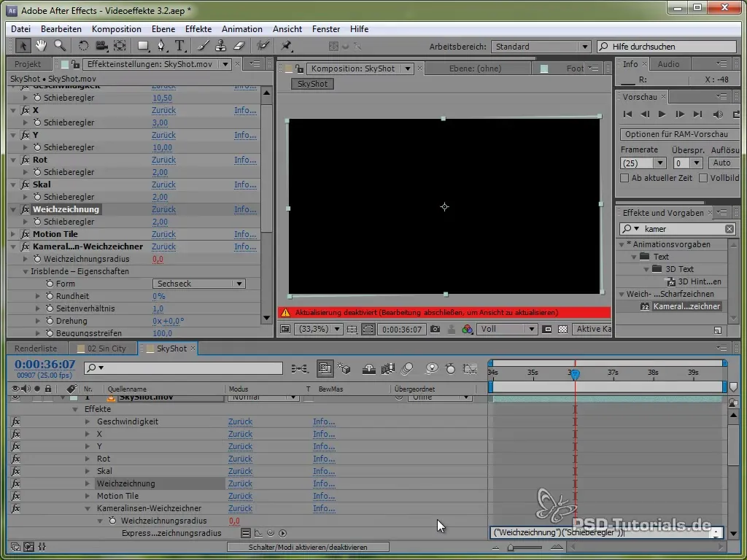The height and width of the screenshot is (560, 747).
Task: Step to the next frame in Vorschau
Action: click(x=680, y=114)
